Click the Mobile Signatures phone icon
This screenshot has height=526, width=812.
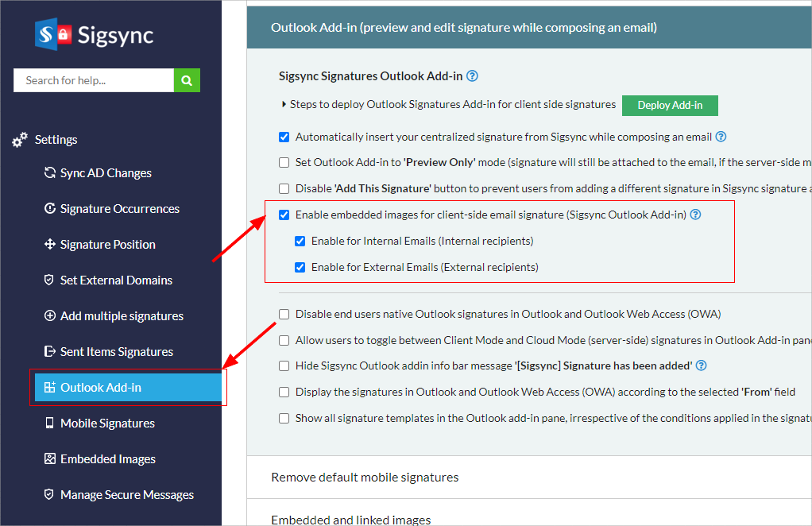pos(50,424)
